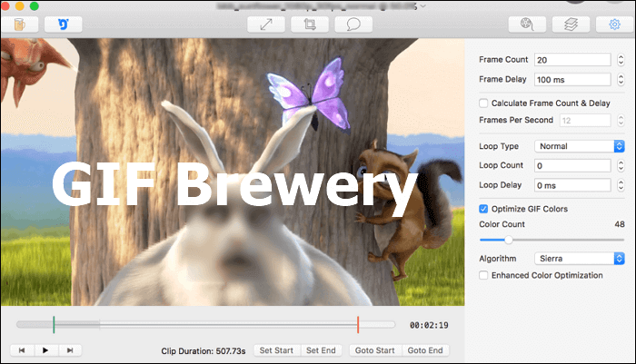This screenshot has width=636, height=364.
Task: Click Goto Start button
Action: click(x=374, y=350)
